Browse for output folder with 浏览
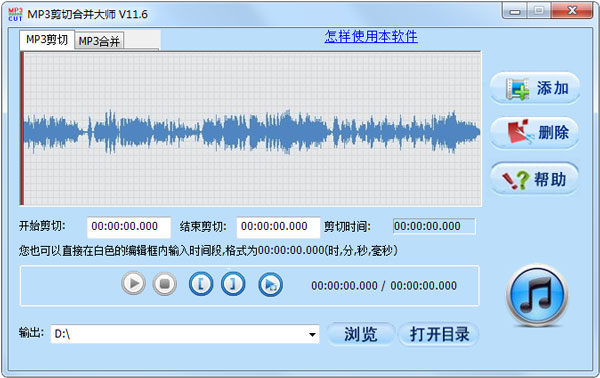The width and height of the screenshot is (600, 378). click(361, 334)
